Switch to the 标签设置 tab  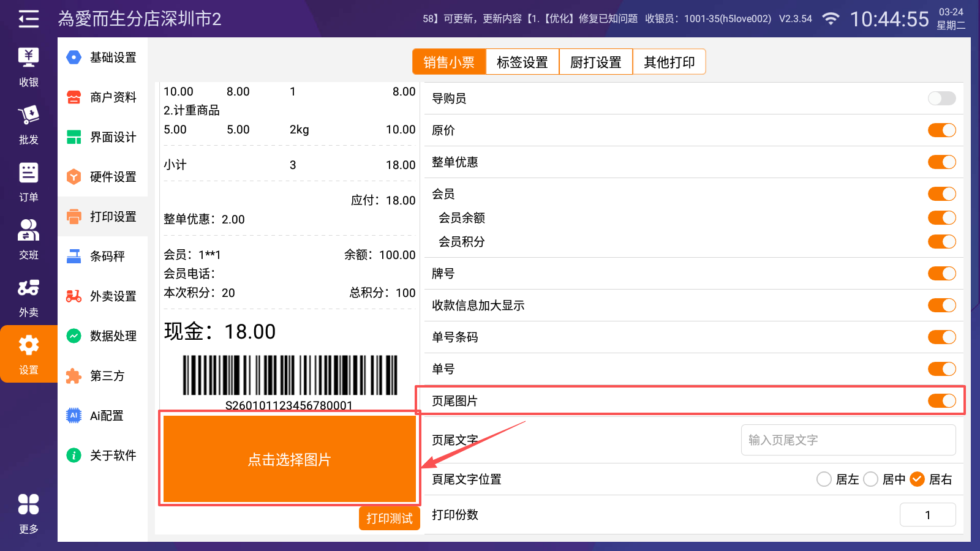pyautogui.click(x=522, y=62)
